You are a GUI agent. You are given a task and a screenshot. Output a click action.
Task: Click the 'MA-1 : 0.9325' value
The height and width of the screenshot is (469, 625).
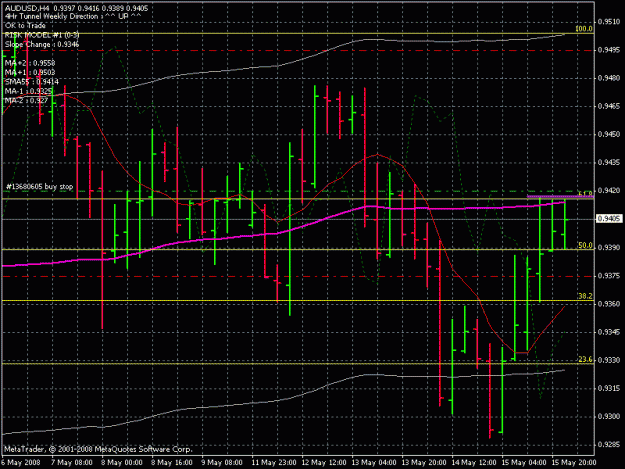tap(28, 91)
